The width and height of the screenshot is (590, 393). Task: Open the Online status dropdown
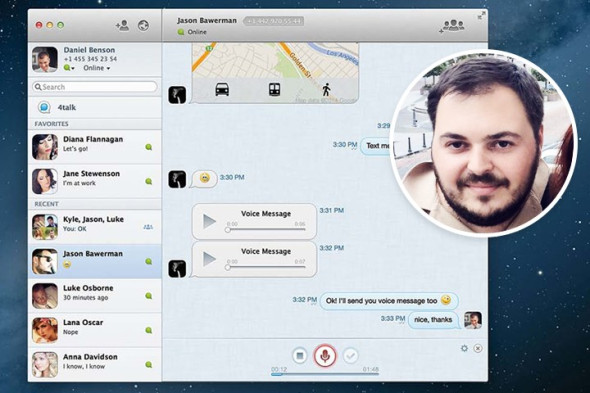[x=97, y=68]
